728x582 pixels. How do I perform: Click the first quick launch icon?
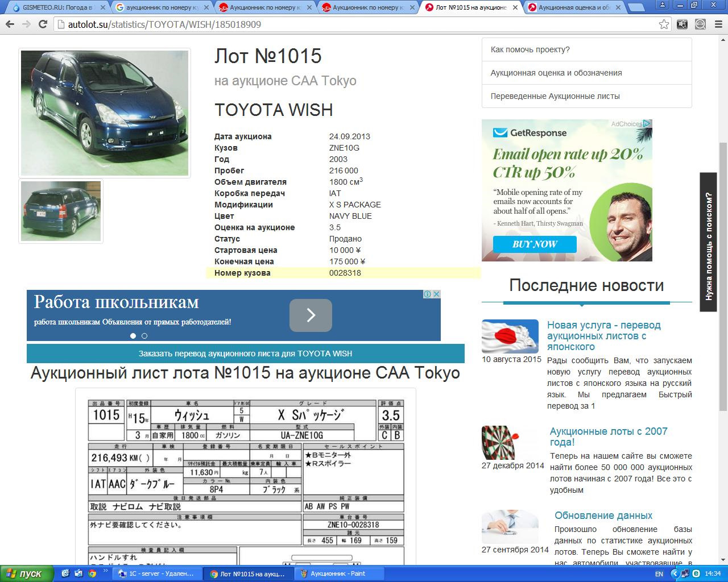(x=65, y=573)
